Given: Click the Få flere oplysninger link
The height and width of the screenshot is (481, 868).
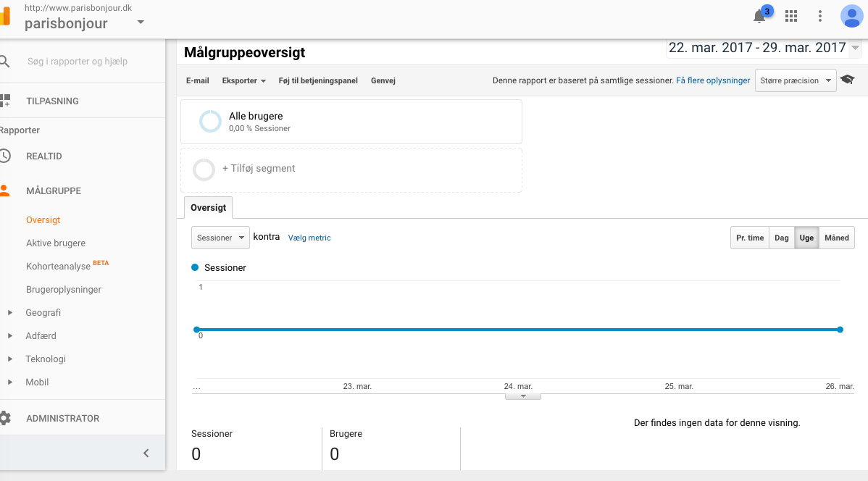Looking at the screenshot, I should (x=713, y=81).
